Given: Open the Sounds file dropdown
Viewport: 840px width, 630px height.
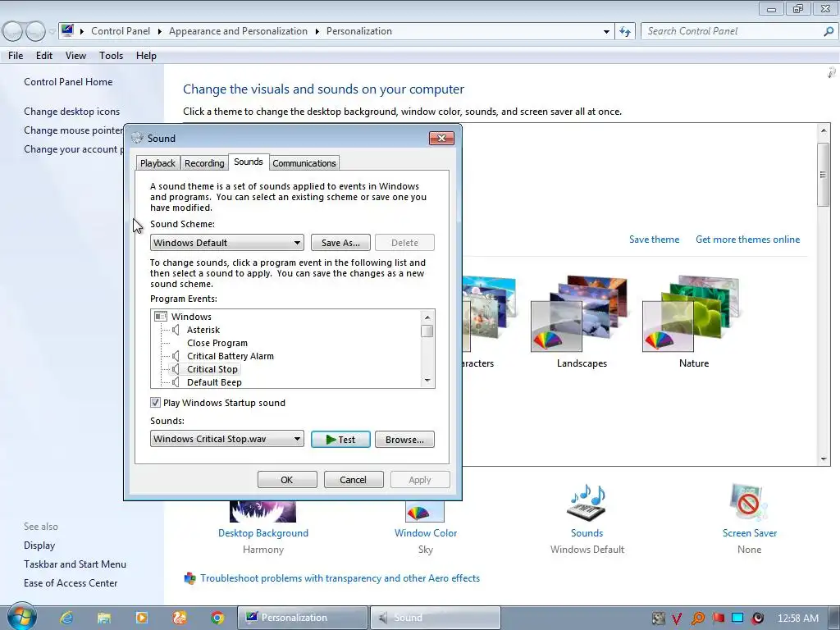Looking at the screenshot, I should [x=227, y=439].
